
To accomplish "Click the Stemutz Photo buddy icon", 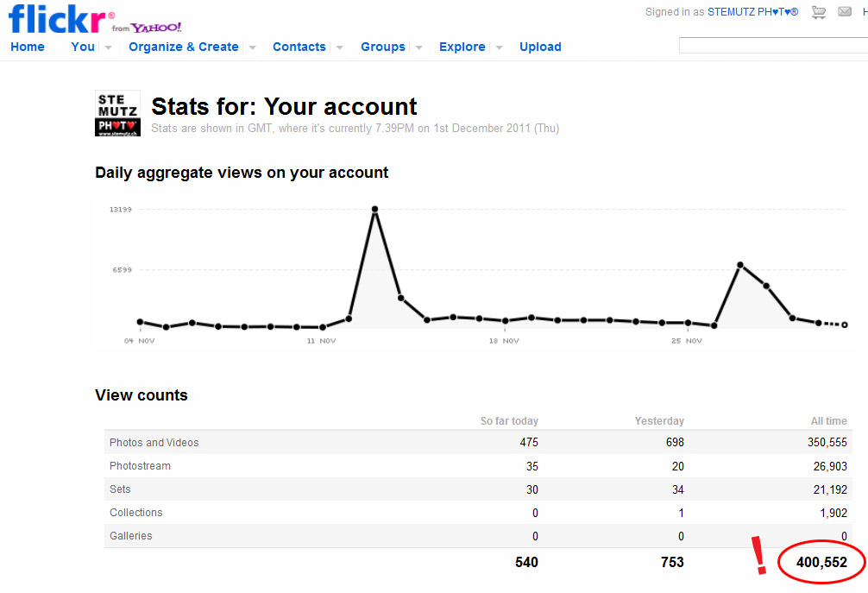I will [x=116, y=114].
